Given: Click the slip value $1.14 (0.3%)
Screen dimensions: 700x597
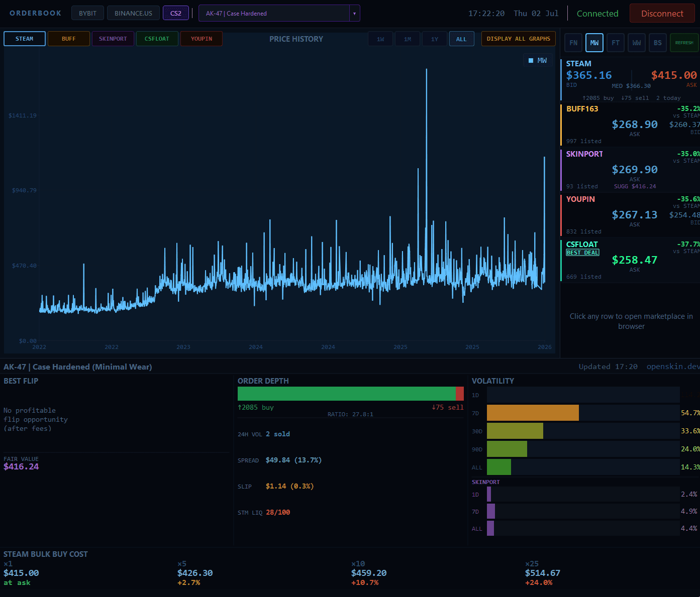Looking at the screenshot, I should pyautogui.click(x=289, y=486).
